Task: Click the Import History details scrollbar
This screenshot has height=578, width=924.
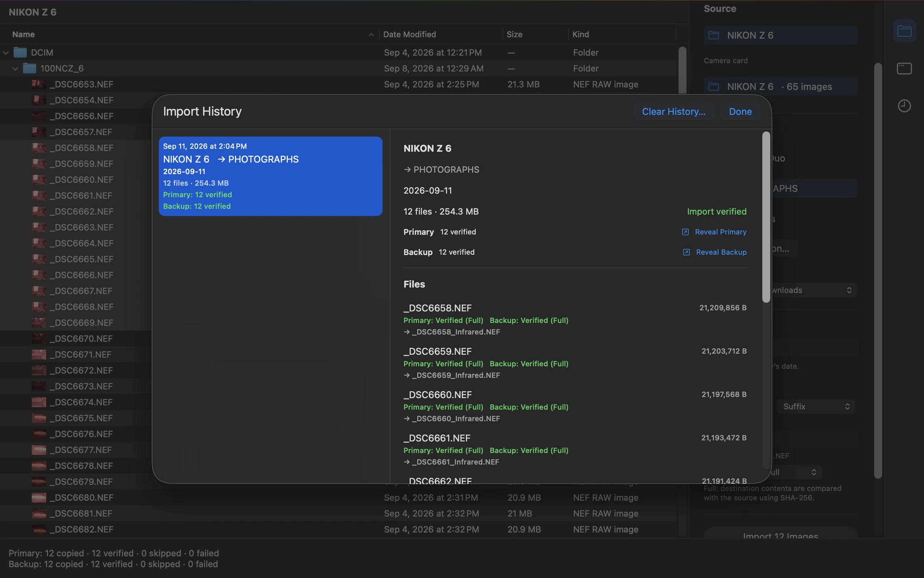Action: tap(766, 217)
